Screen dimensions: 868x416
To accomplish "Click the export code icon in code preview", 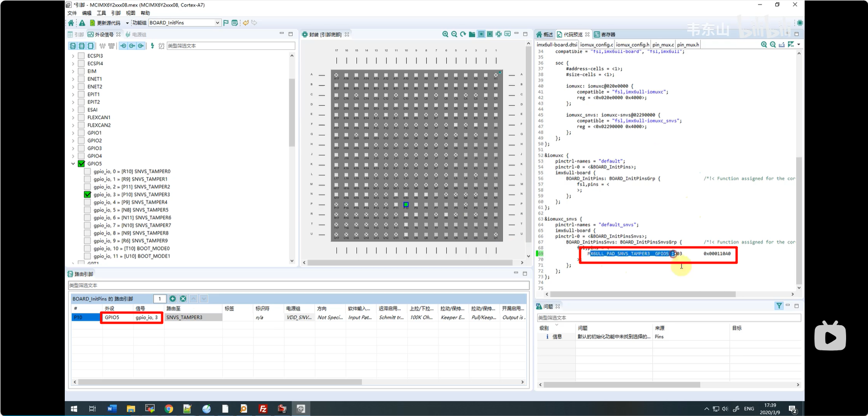I will 782,44.
